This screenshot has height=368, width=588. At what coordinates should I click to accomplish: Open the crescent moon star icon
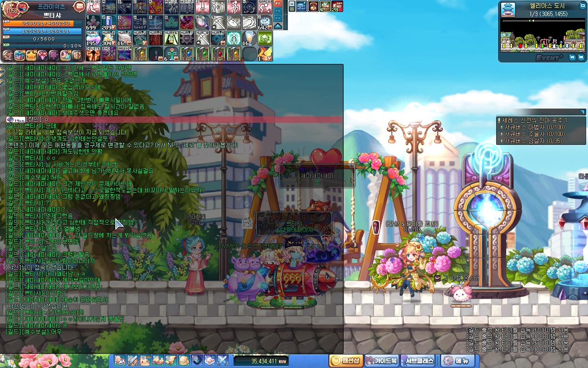pos(66,56)
